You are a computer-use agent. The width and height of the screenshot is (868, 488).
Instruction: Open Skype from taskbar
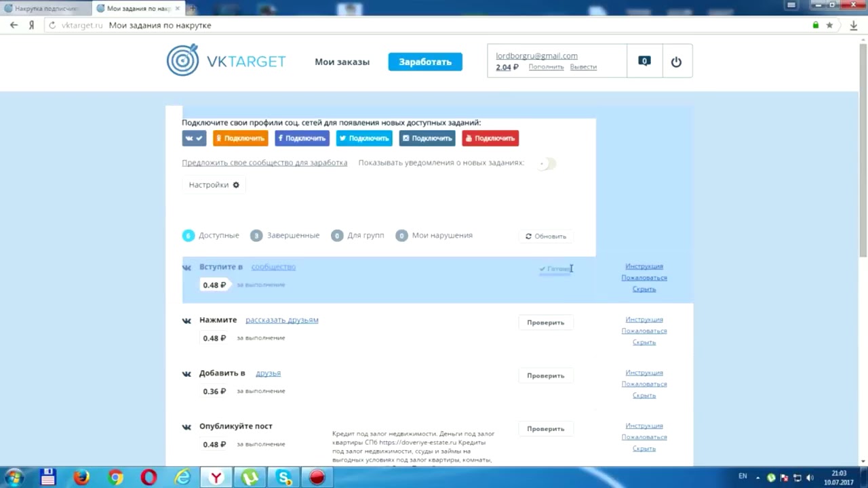[x=283, y=477]
